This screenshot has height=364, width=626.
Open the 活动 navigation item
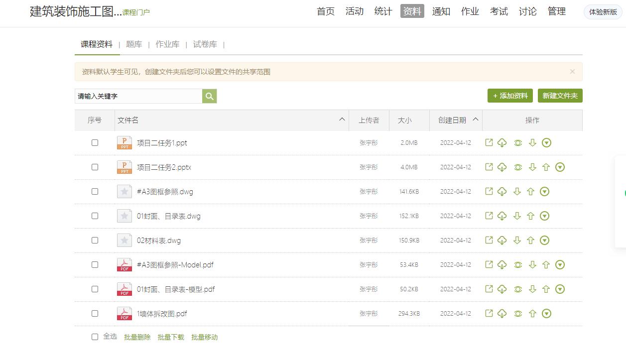pyautogui.click(x=355, y=11)
